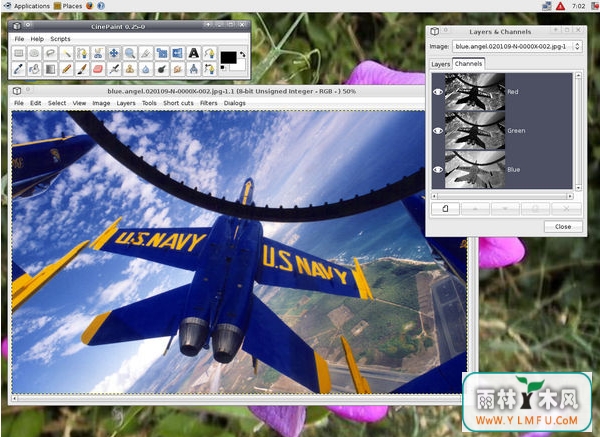Open the Short cuts menu

[x=178, y=103]
